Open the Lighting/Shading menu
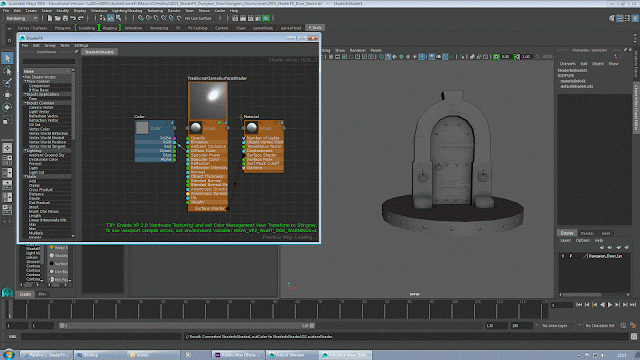640x360 pixels. [x=127, y=11]
